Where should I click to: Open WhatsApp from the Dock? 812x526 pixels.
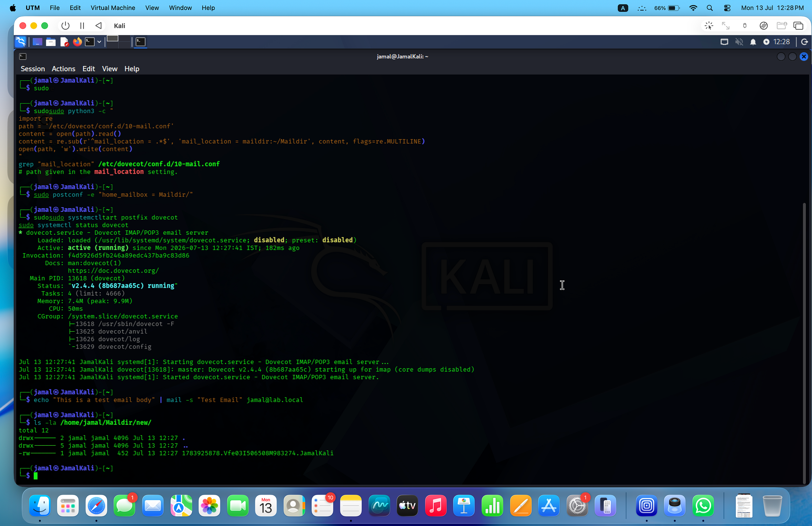[703, 506]
